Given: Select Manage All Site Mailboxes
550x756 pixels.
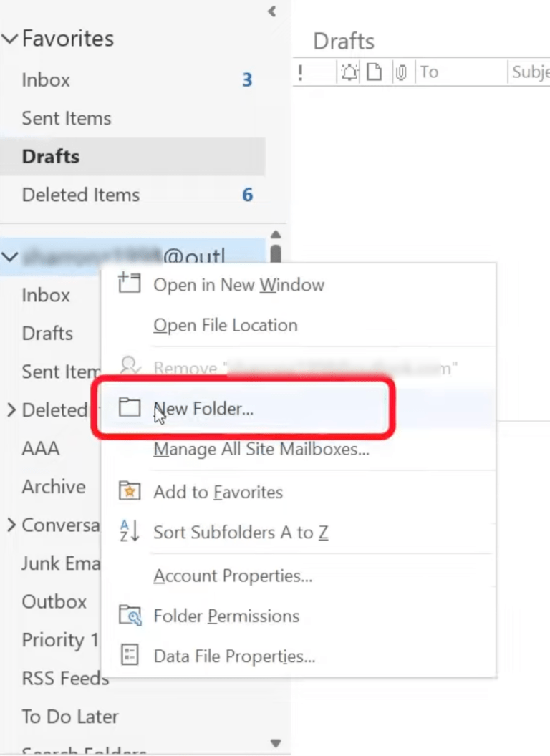Looking at the screenshot, I should coord(261,450).
